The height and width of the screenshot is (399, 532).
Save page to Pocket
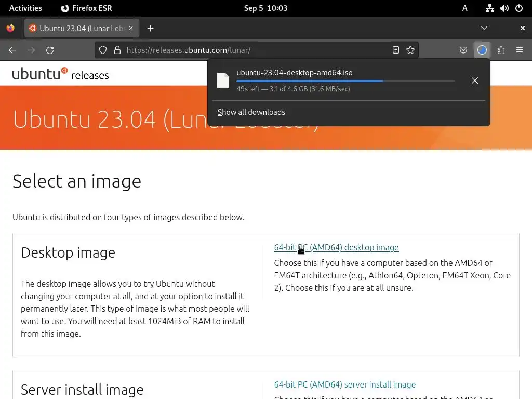pos(463,50)
